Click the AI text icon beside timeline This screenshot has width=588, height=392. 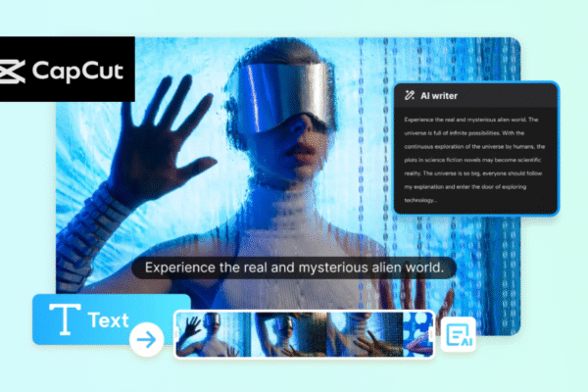coord(457,335)
